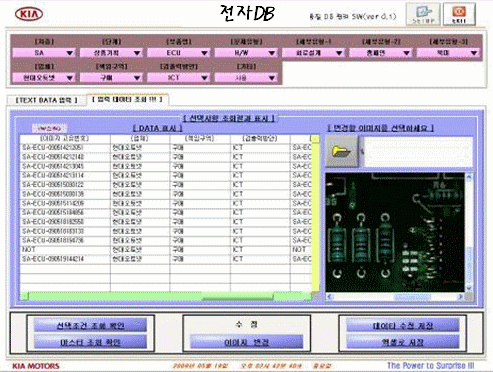Click the red EXIT icon button
This screenshot has height=372, width=493.
pyautogui.click(x=459, y=14)
